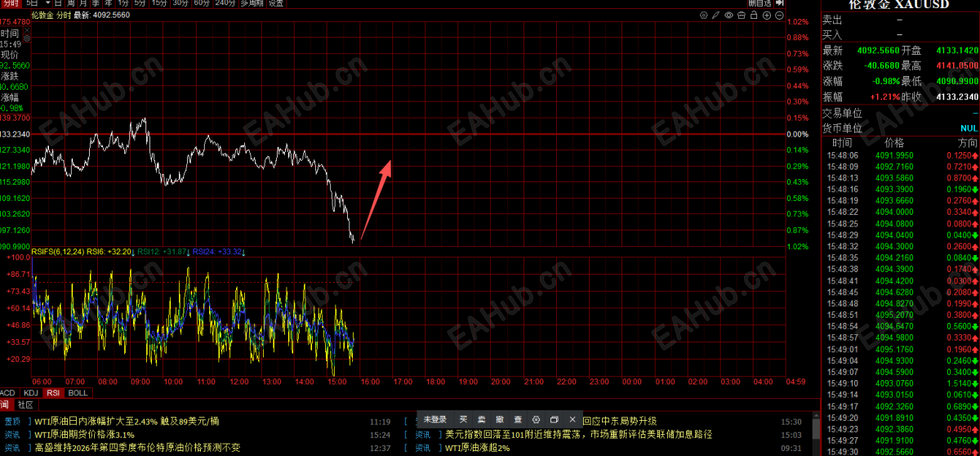The image size is (980, 456).
Task: Click the toolbox icon above chart
Action: (742, 16)
